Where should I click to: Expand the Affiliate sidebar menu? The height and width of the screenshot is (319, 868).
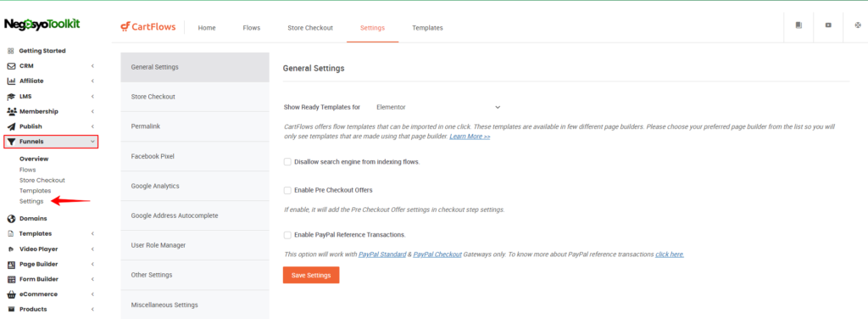click(93, 81)
